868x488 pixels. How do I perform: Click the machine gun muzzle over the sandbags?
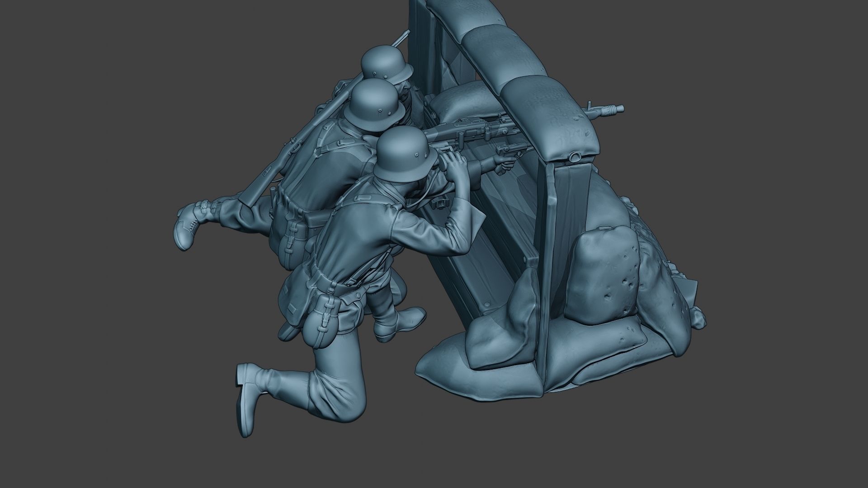click(x=605, y=109)
